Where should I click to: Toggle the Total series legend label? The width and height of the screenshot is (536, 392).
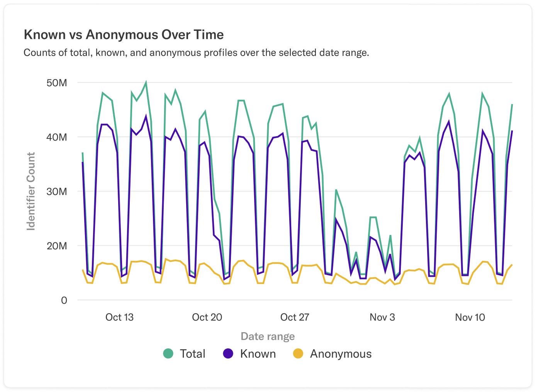pyautogui.click(x=192, y=354)
